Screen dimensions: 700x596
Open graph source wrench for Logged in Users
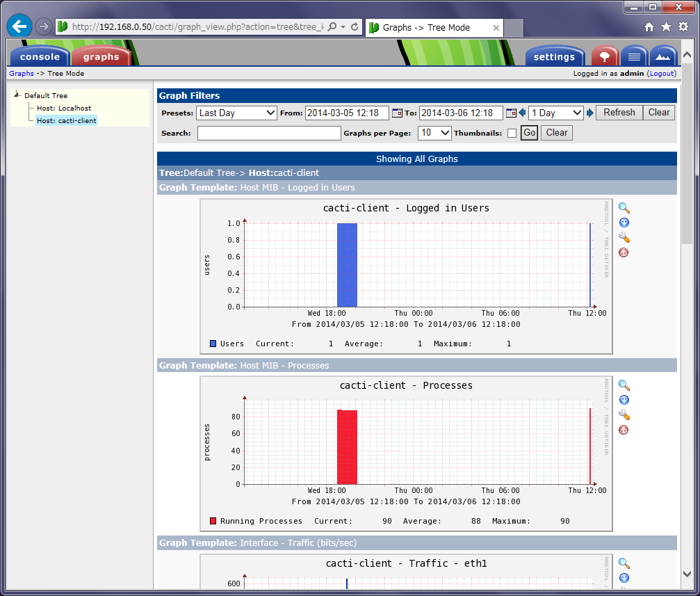624,237
